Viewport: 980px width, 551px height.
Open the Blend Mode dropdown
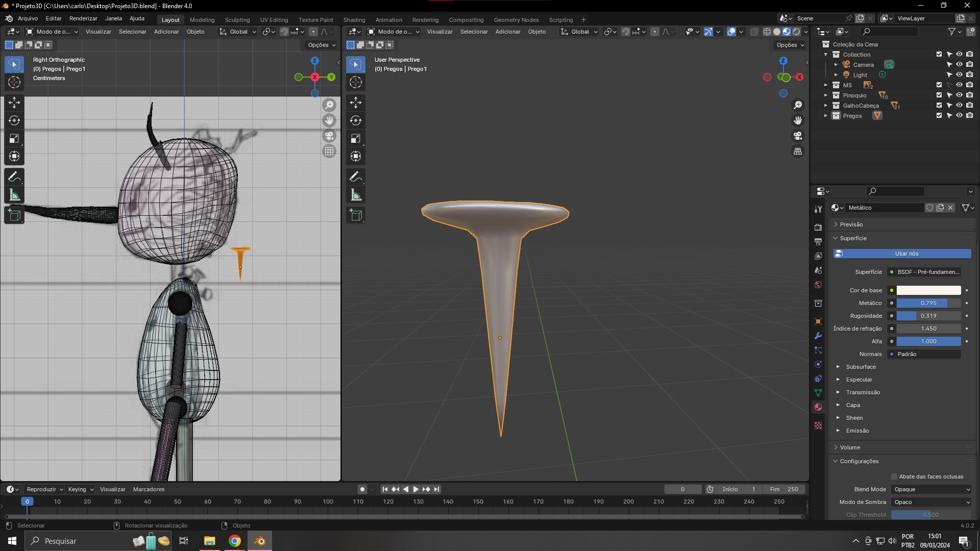coord(932,489)
